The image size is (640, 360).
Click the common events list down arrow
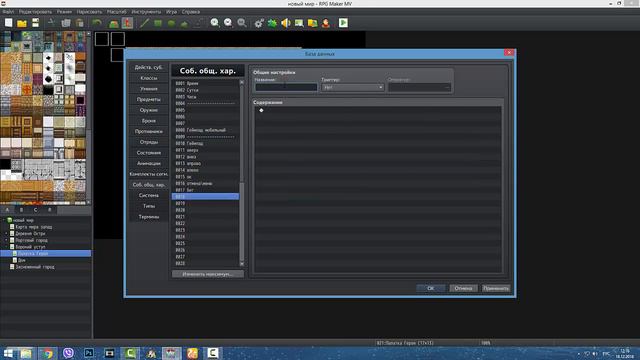coord(242,264)
